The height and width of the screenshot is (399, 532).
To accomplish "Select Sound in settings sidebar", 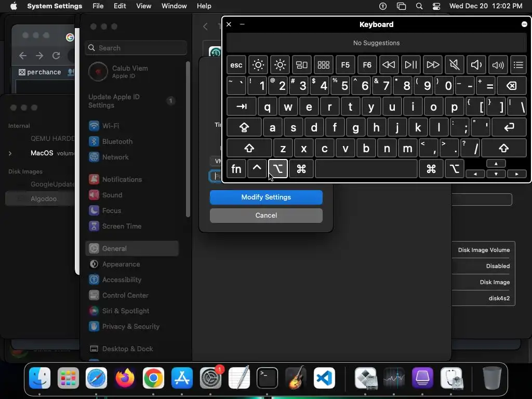I will 131,195.
